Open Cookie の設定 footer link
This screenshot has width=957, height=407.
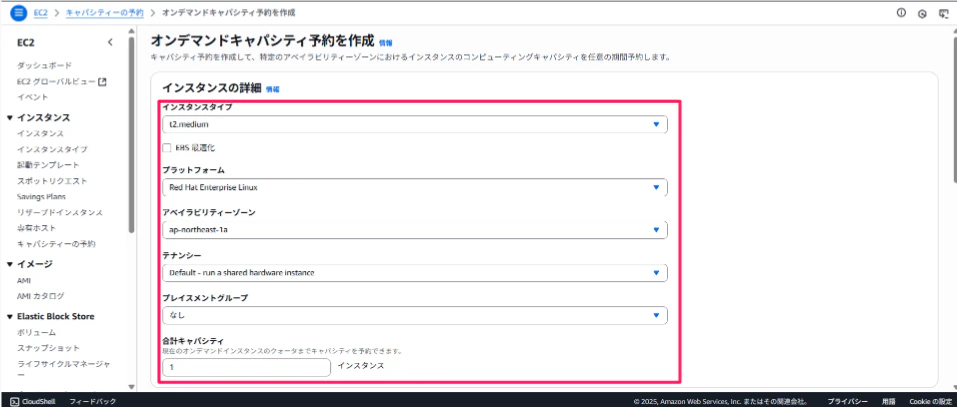(x=930, y=402)
